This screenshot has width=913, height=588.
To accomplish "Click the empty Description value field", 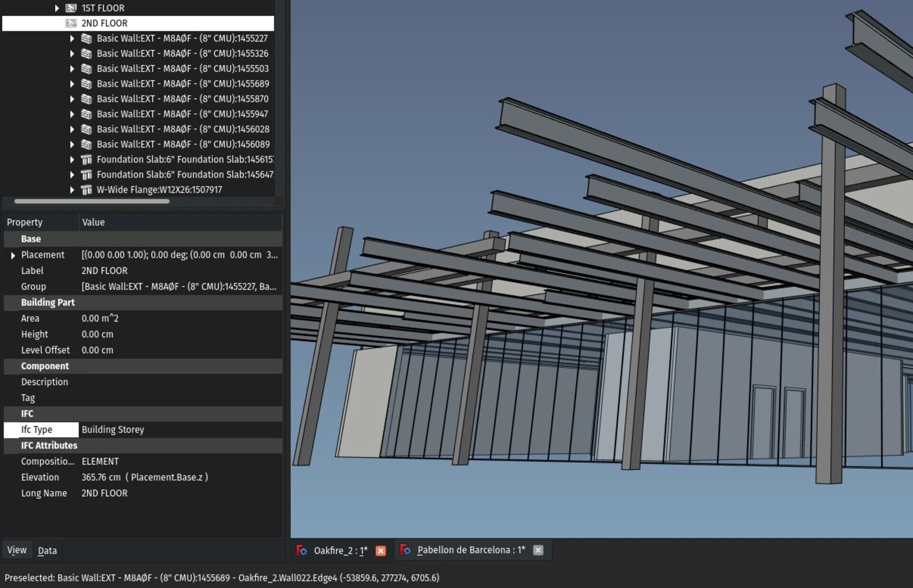I will (x=181, y=382).
